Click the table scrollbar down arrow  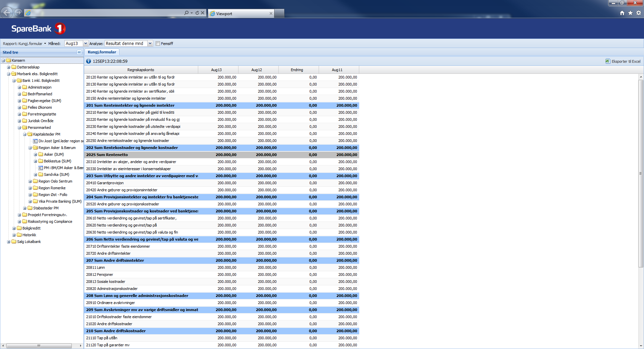click(x=641, y=346)
